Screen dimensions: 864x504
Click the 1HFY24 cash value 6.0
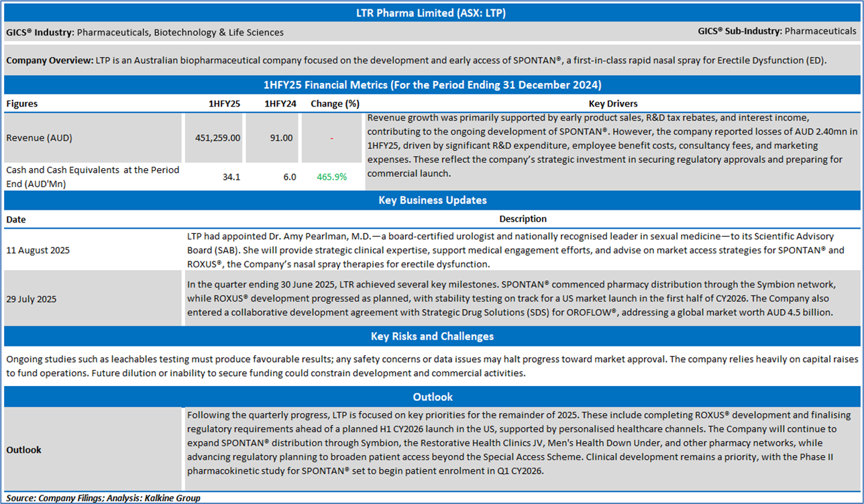pyautogui.click(x=289, y=177)
